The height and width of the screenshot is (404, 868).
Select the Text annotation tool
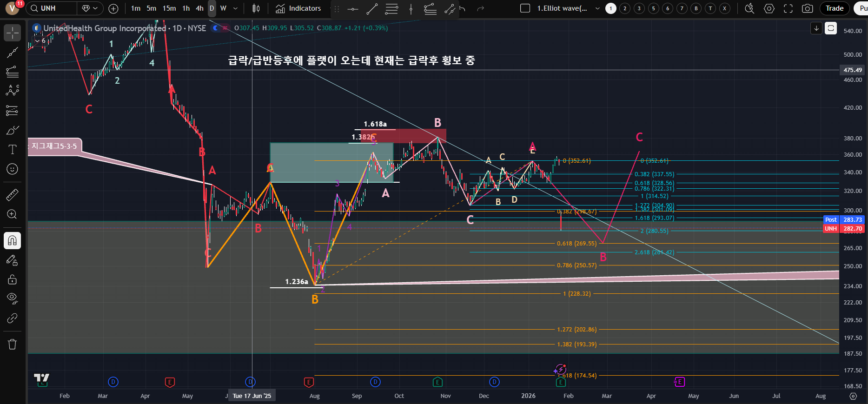click(x=13, y=149)
